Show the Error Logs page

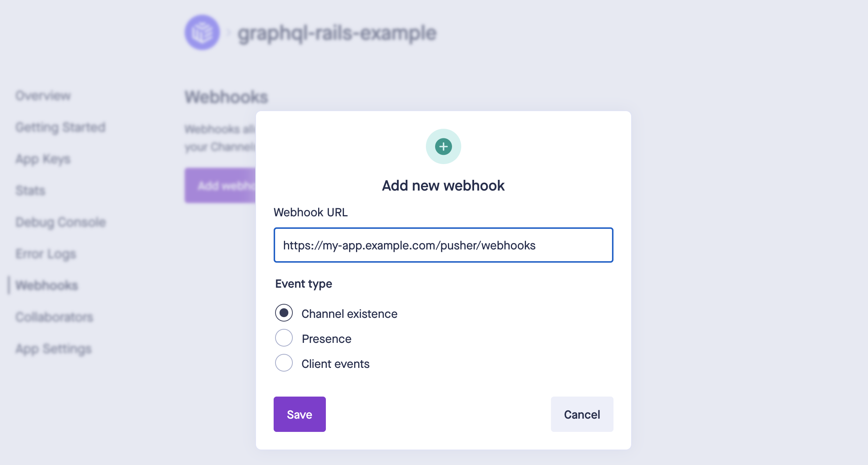click(x=46, y=254)
